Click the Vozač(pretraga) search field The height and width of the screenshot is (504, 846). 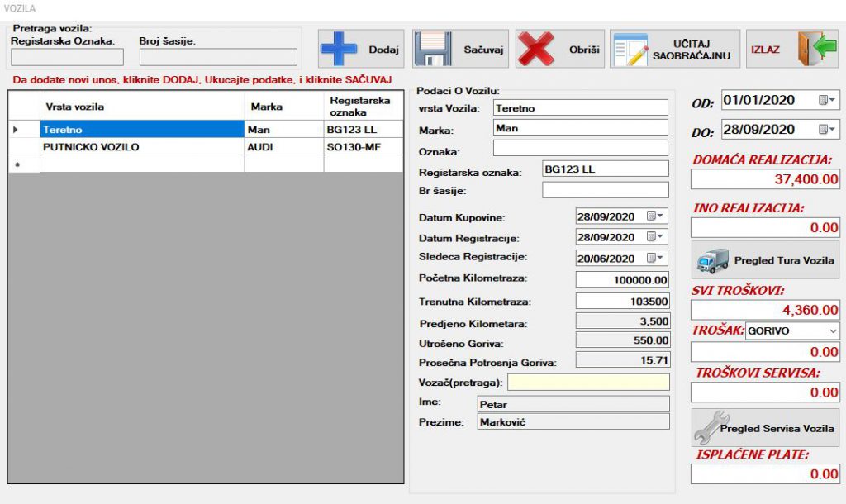click(x=588, y=383)
